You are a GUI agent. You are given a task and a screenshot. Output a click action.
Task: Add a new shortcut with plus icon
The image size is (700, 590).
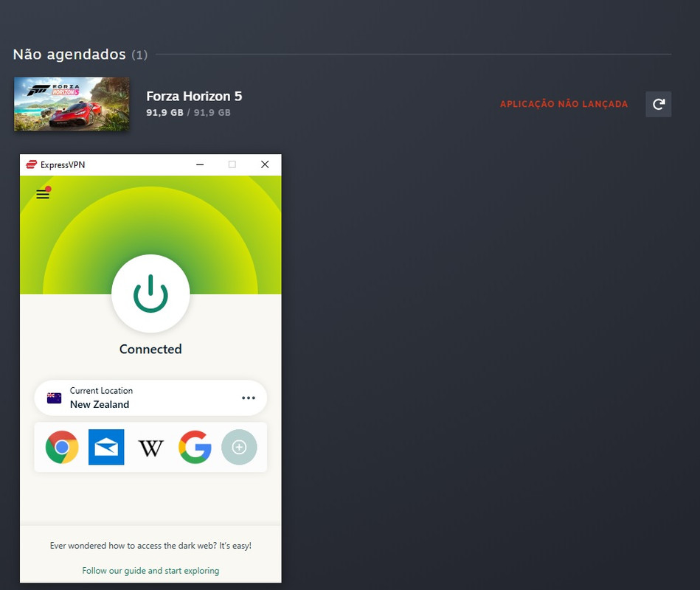(x=239, y=447)
